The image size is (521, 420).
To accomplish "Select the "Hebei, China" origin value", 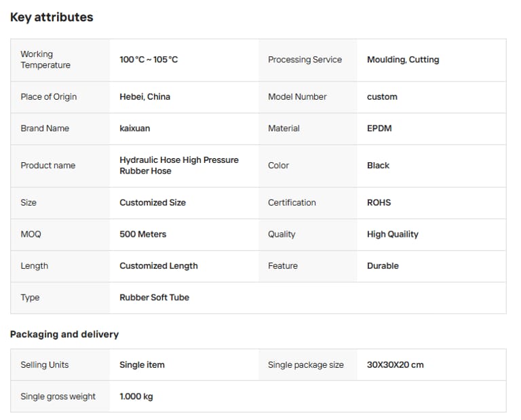I will [144, 97].
